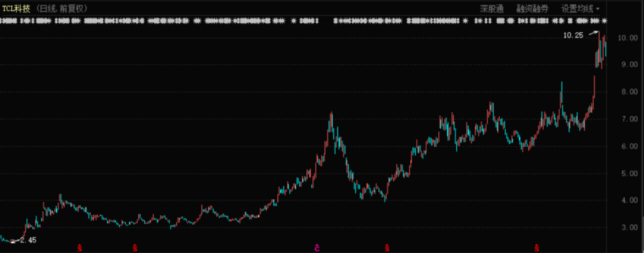Click the rightmost red S marker
Image resolution: width=644 pixels, height=253 pixels.
537,246
